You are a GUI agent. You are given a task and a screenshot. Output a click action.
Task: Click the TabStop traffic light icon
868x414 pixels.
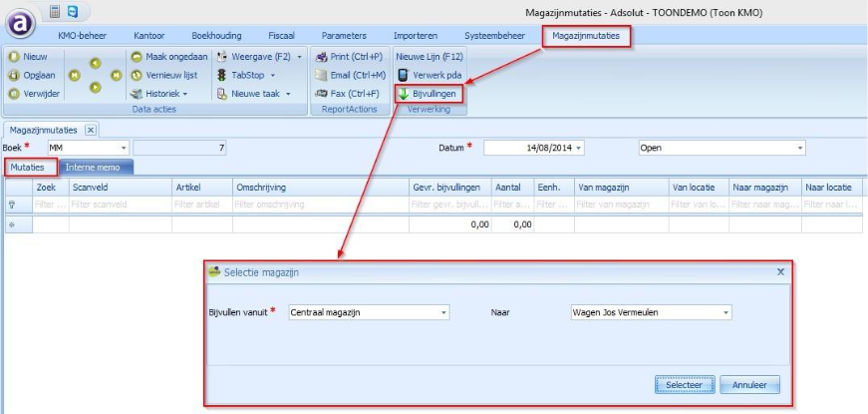(222, 76)
